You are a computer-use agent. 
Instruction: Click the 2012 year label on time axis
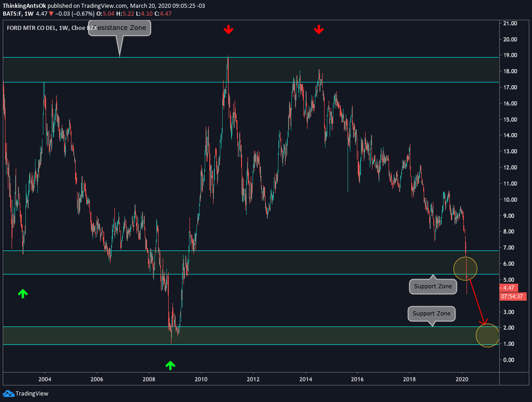(253, 379)
